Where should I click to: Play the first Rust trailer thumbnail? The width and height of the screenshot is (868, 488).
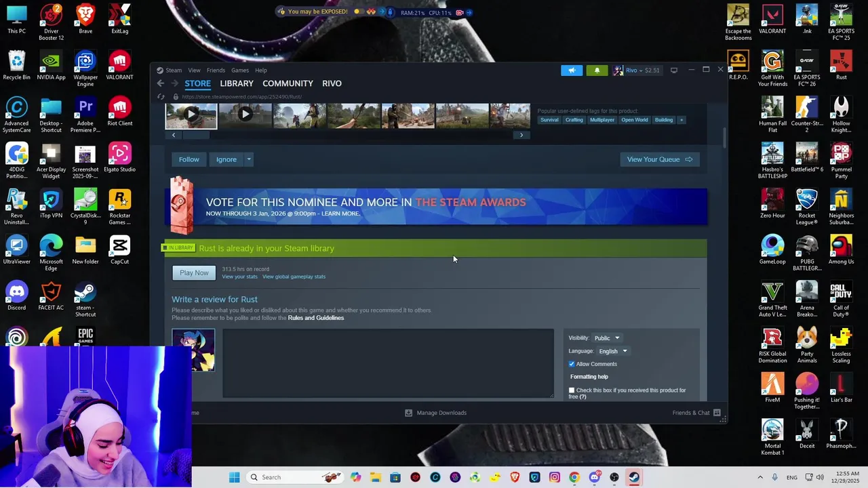pyautogui.click(x=191, y=116)
